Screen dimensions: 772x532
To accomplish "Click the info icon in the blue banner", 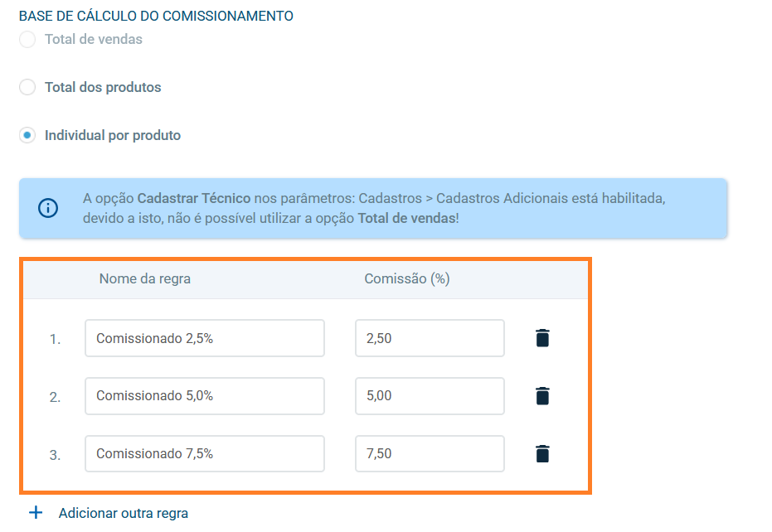I will tap(49, 208).
